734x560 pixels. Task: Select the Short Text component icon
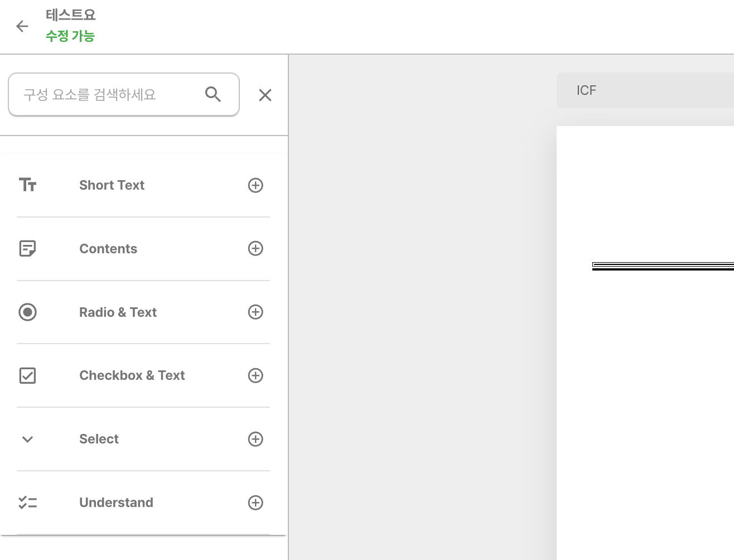point(28,185)
